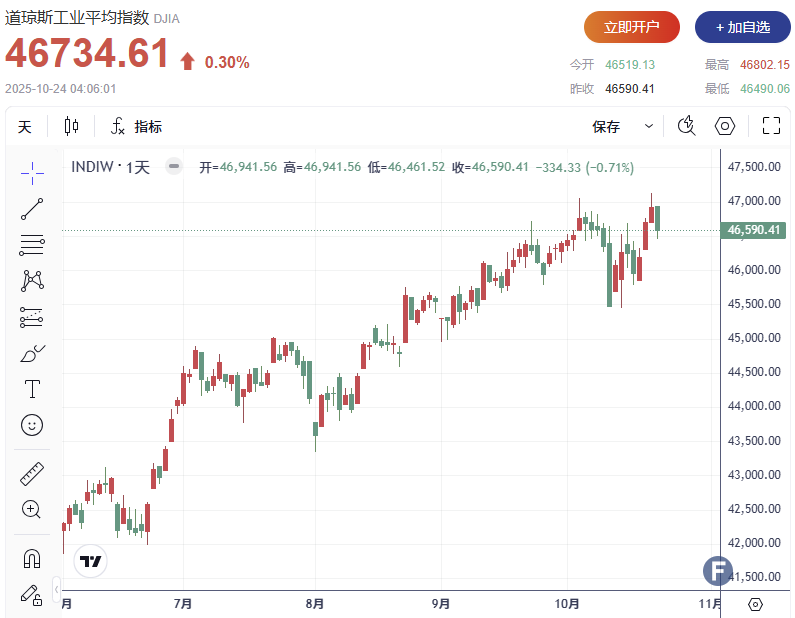Click the zoom in magnifier tool
Image resolution: width=795 pixels, height=618 pixels.
[32, 509]
